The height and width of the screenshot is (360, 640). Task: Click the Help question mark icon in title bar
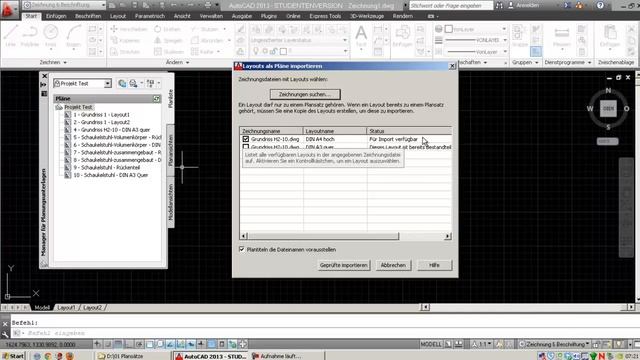600,5
